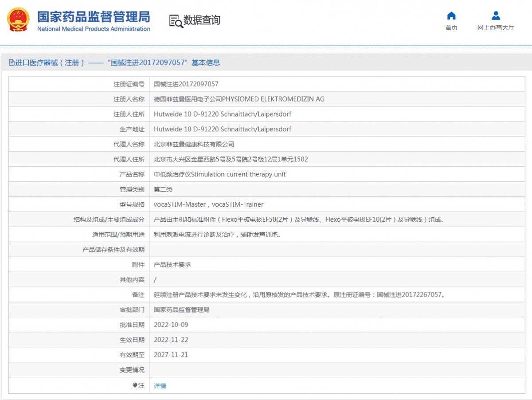This screenshot has width=532, height=400.
Task: Click the 代理人住所 label
Action: coord(129,159)
